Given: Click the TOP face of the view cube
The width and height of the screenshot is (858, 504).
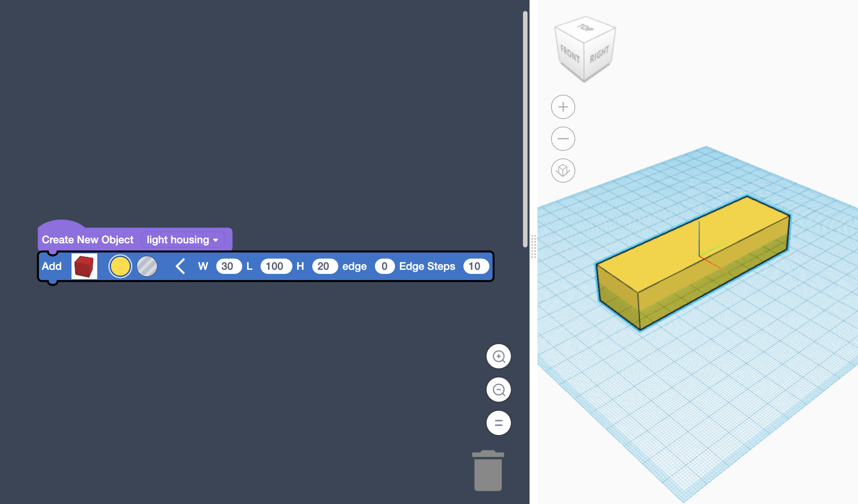Looking at the screenshot, I should [584, 28].
